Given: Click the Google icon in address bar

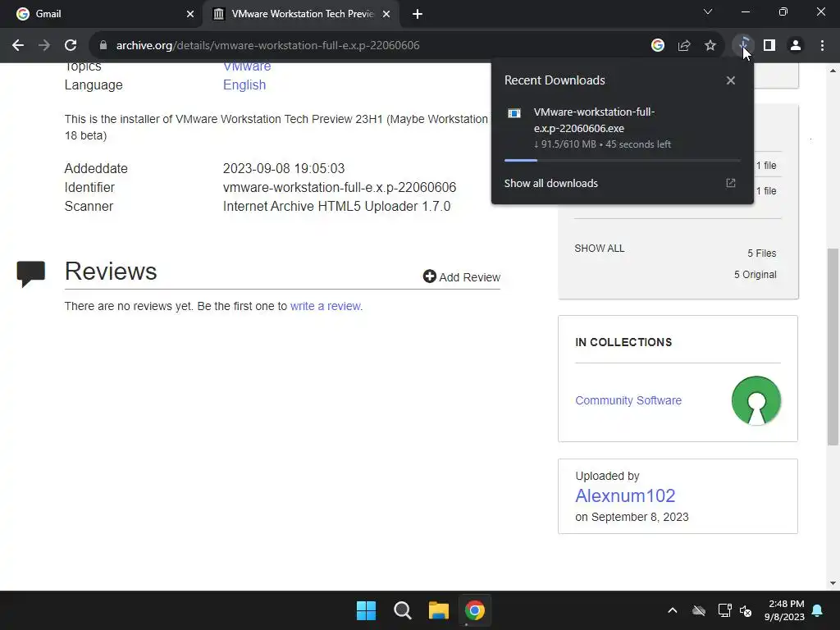Looking at the screenshot, I should pos(658,46).
